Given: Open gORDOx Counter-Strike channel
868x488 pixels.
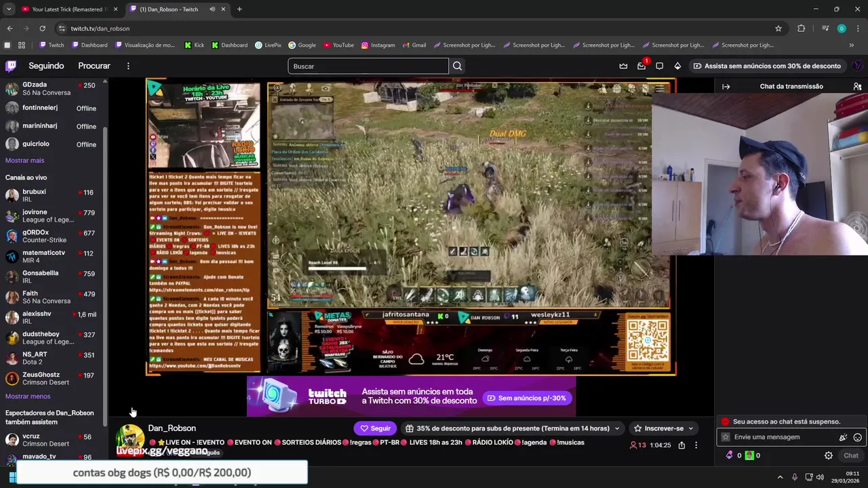Looking at the screenshot, I should pos(53,237).
